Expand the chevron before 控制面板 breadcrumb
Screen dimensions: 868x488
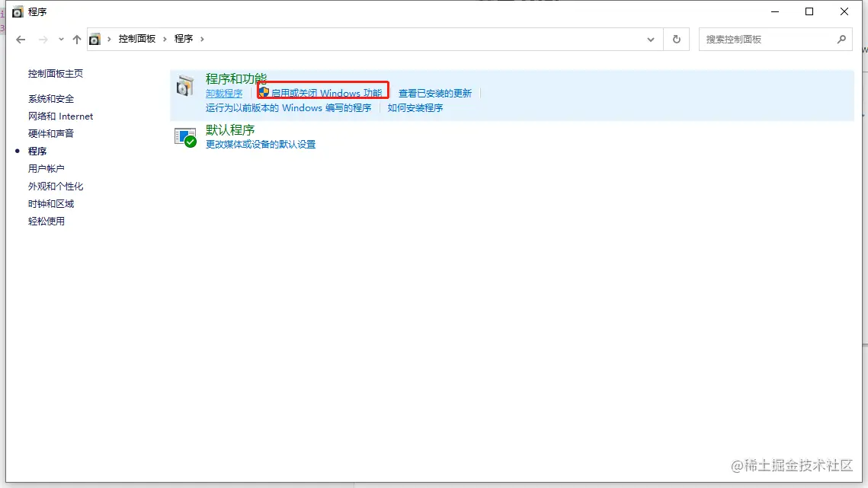(109, 40)
